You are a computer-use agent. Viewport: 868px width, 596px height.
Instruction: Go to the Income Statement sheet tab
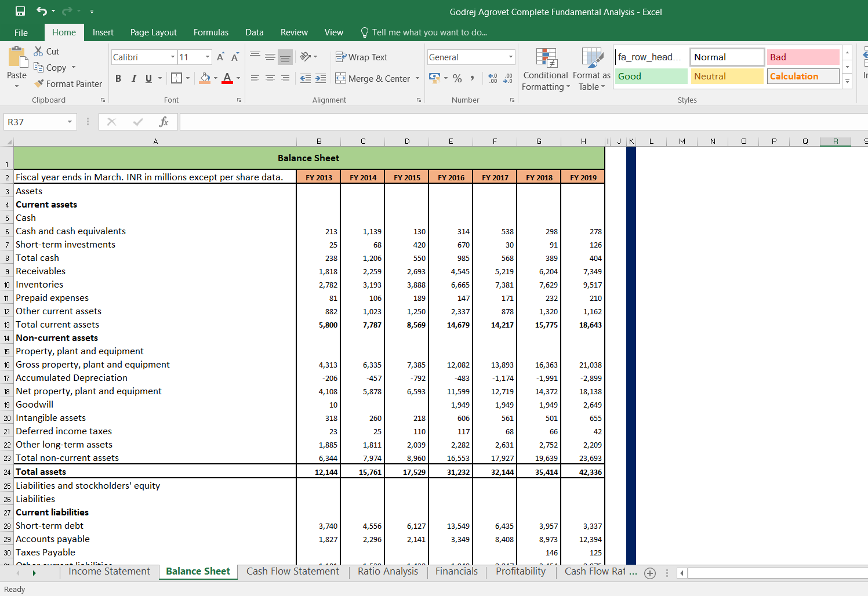click(x=109, y=571)
